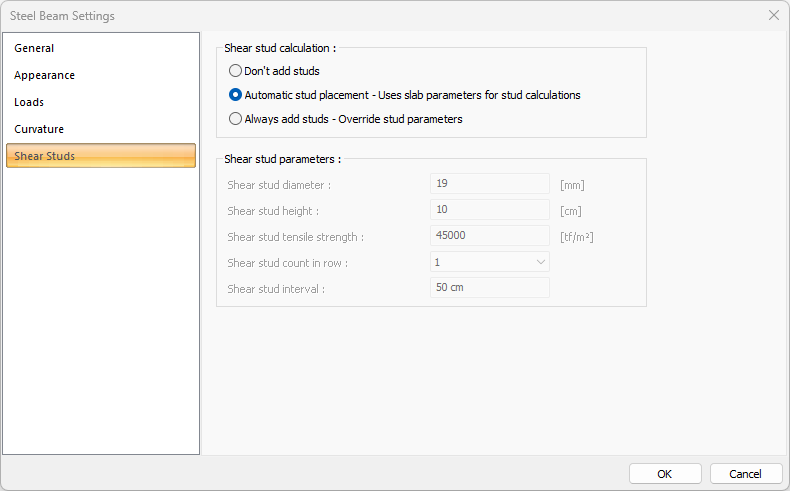Choose the Don't add studs option
This screenshot has height=491, width=790.
click(236, 71)
